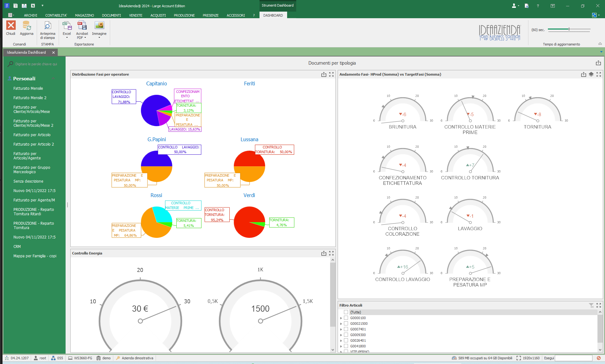
Task: Open the VENDITE menu
Action: point(136,15)
